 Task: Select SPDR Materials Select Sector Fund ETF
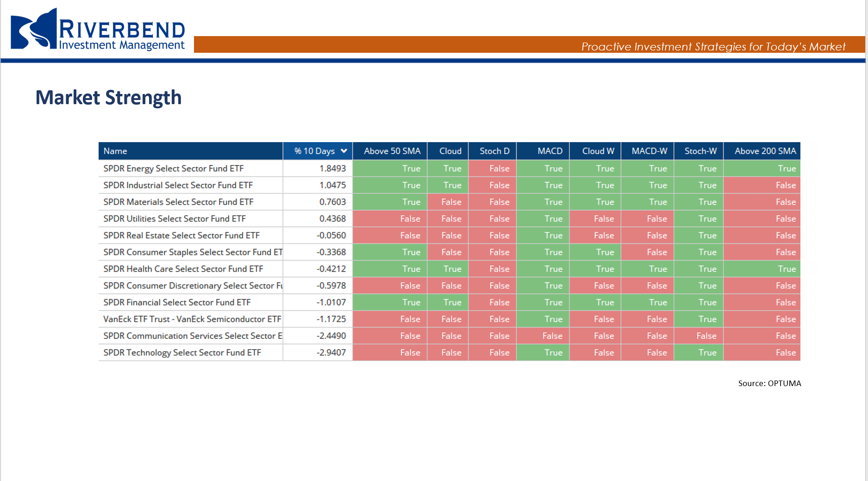(x=178, y=202)
